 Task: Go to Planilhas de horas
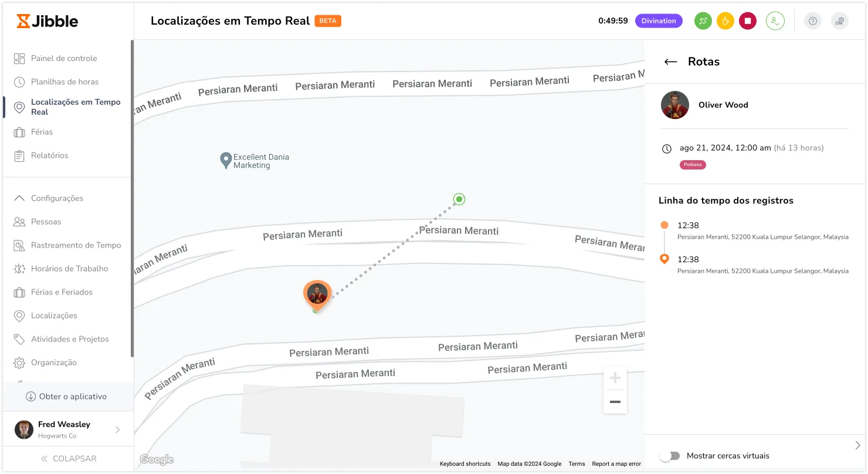65,82
